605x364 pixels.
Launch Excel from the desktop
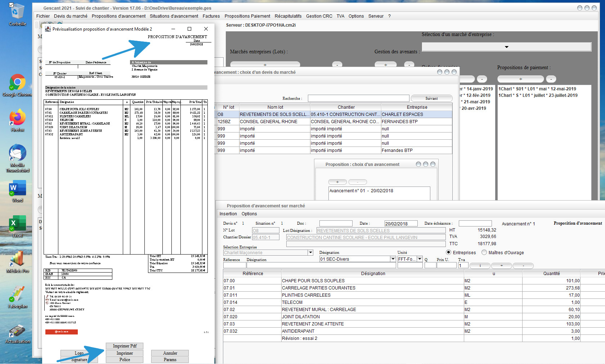(x=17, y=226)
